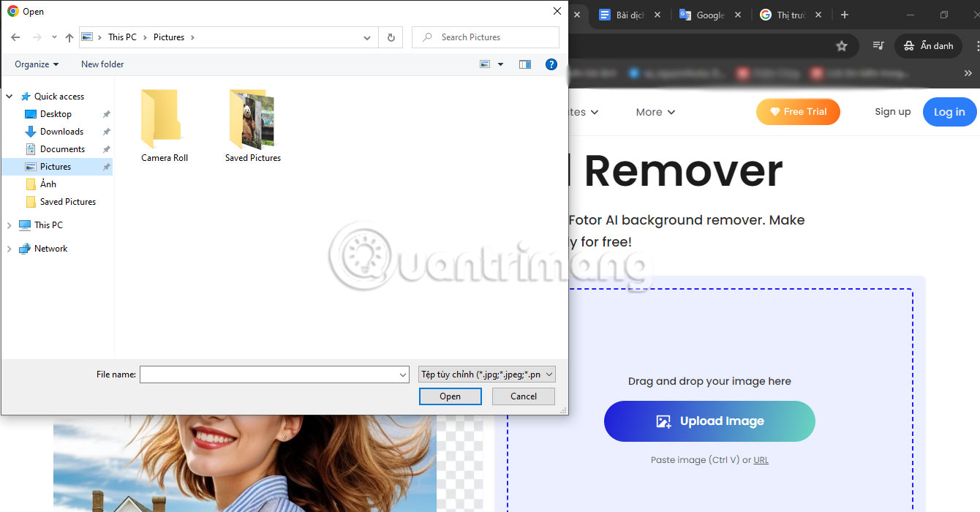980x512 pixels.
Task: Open a new browser tab
Action: click(845, 15)
